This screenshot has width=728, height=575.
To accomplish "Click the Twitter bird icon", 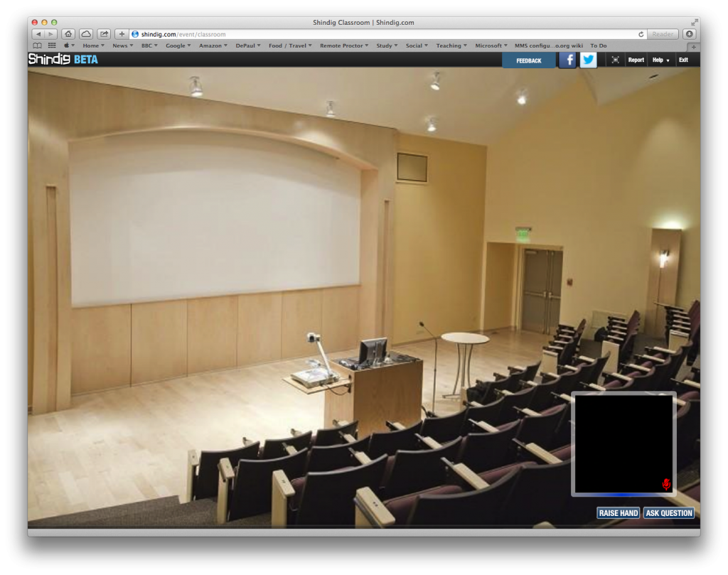I will pyautogui.click(x=588, y=60).
